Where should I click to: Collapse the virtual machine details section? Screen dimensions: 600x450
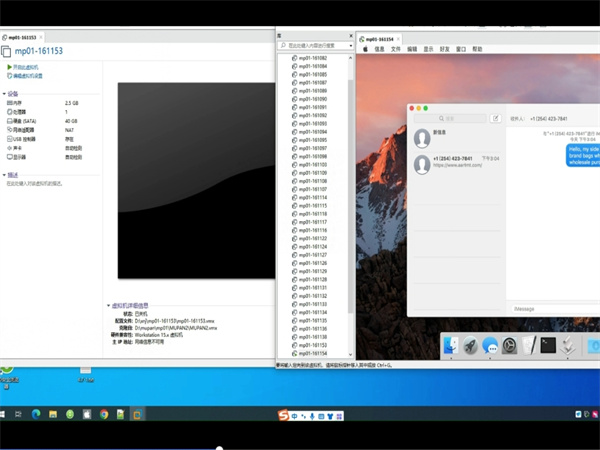tap(109, 305)
